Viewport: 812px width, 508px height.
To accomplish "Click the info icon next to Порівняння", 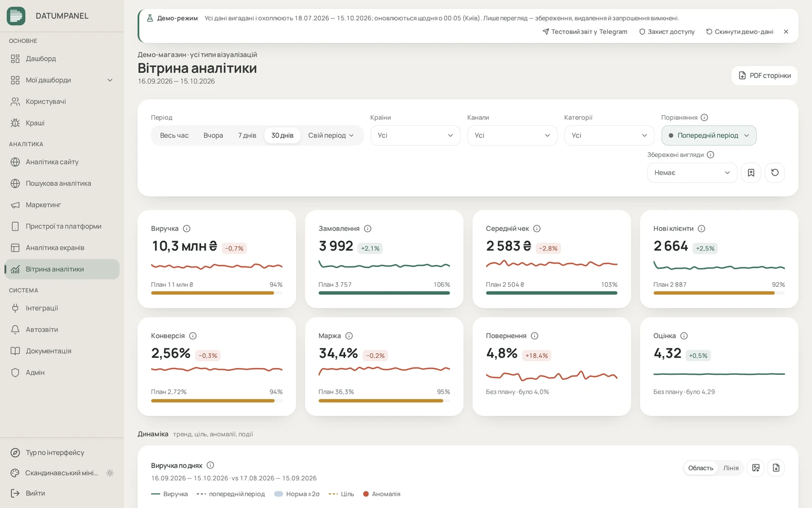I will 704,117.
